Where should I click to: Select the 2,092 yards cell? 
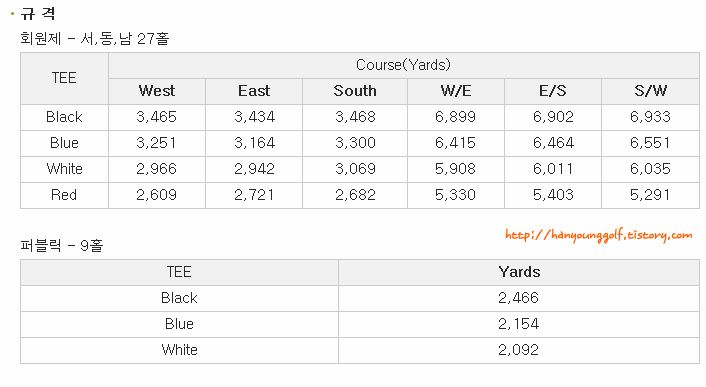point(519,350)
